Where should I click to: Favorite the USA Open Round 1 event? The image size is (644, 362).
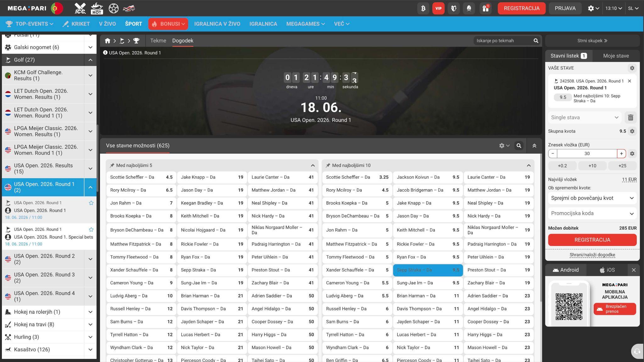pos(91,203)
